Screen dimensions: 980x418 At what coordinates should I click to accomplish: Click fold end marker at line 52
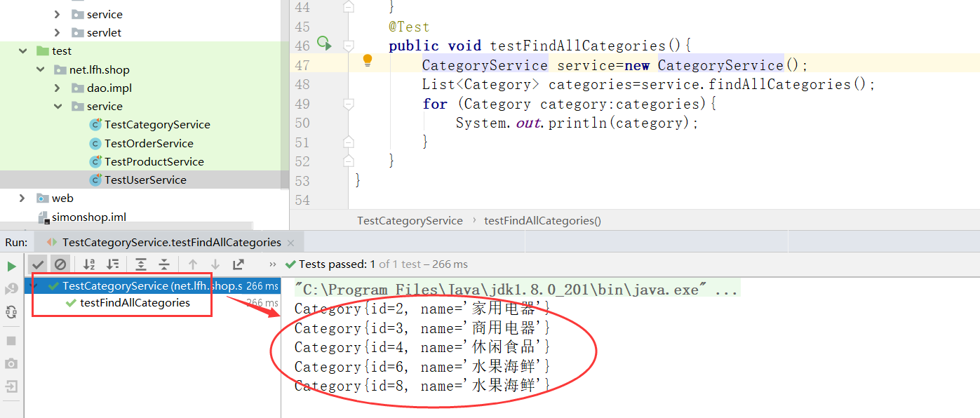pyautogui.click(x=349, y=161)
